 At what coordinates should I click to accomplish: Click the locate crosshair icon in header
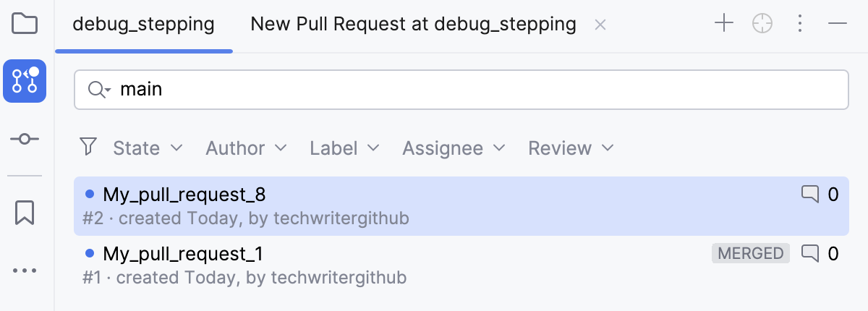point(762,24)
